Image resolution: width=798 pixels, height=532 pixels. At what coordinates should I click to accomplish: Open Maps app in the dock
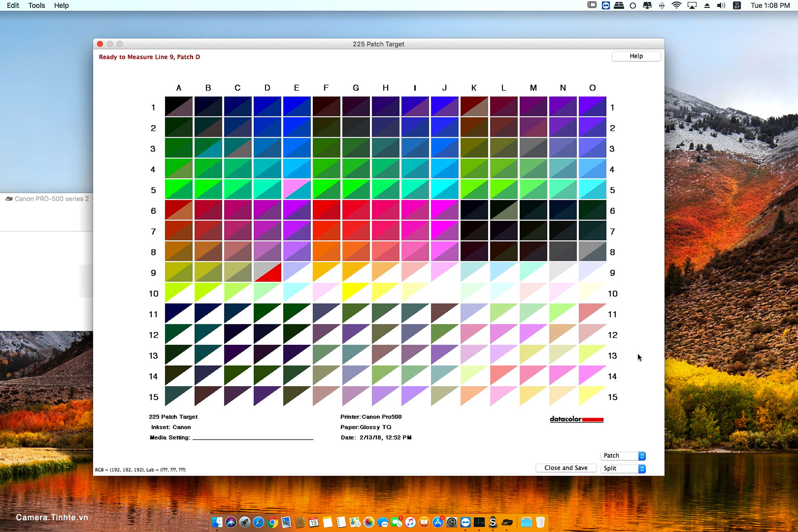point(355,522)
